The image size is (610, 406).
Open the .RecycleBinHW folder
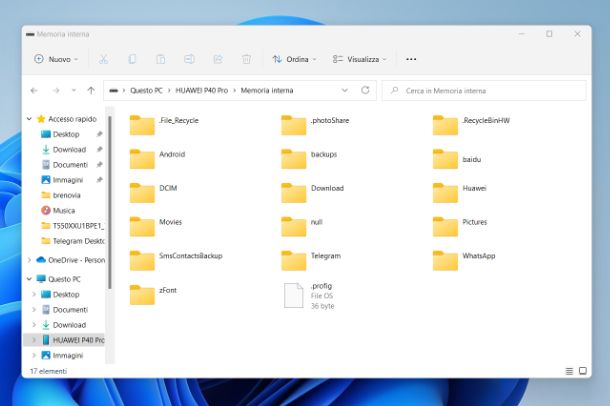click(471, 125)
